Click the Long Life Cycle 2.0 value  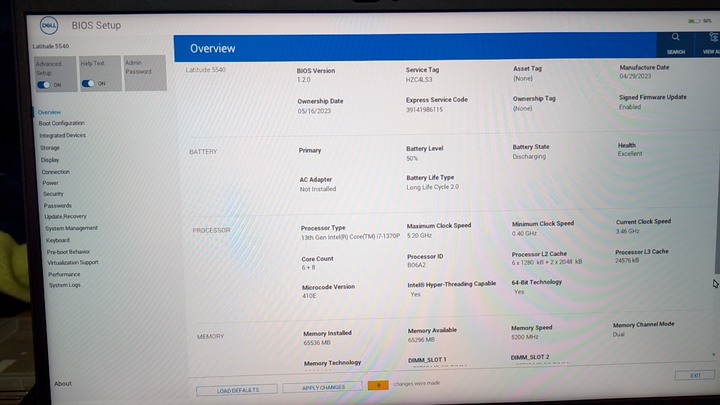433,187
